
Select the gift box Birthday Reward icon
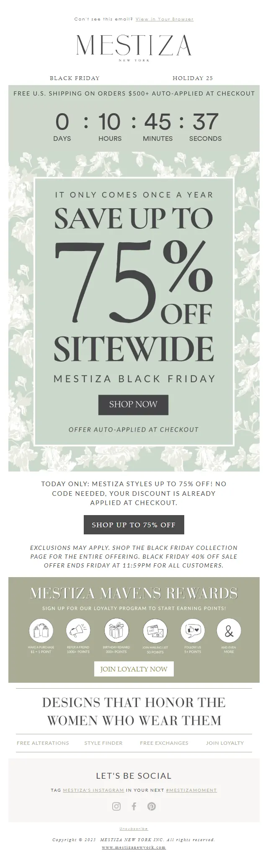point(116,630)
